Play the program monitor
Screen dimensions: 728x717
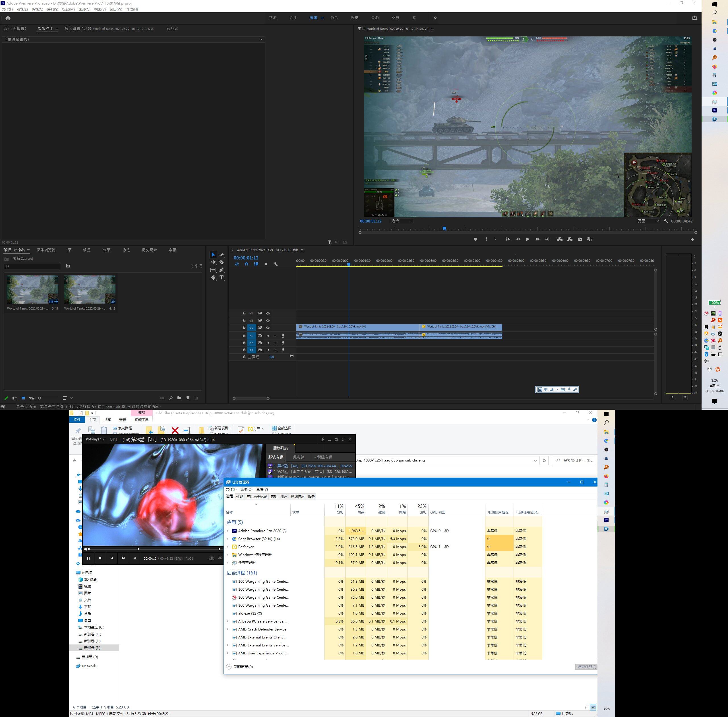pos(527,239)
